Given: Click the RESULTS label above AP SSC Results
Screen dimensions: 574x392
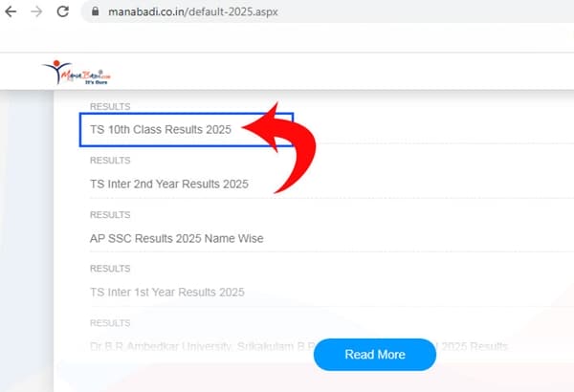Looking at the screenshot, I should tap(110, 215).
